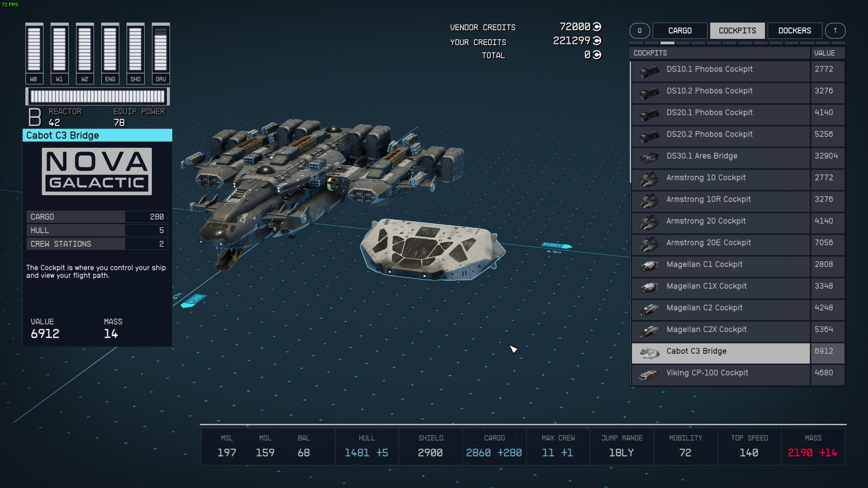Sort list by VALUE column header

[828, 53]
